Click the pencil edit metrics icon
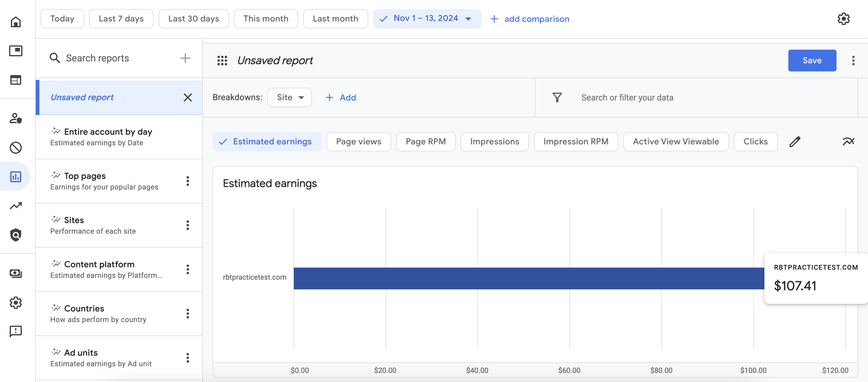Screen dimensions: 868x382 (x=794, y=141)
